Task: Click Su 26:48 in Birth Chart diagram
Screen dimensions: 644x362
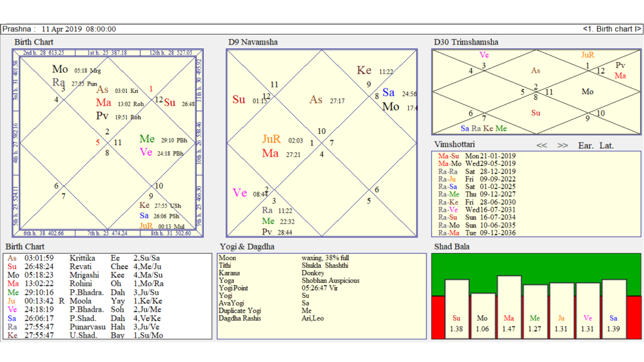Action: pos(179,103)
